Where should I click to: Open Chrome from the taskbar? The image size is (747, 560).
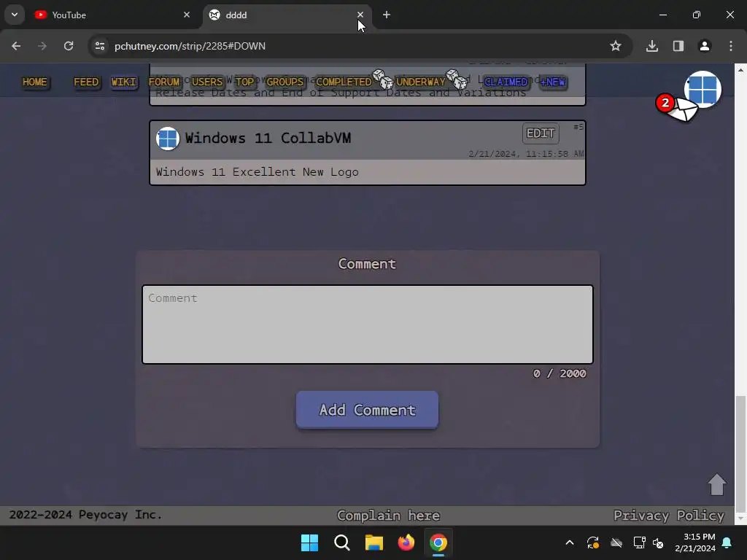click(438, 542)
